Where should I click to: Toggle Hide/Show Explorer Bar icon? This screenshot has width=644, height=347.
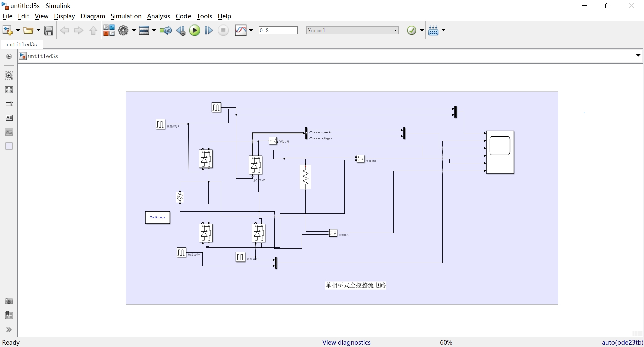pyautogui.click(x=9, y=56)
